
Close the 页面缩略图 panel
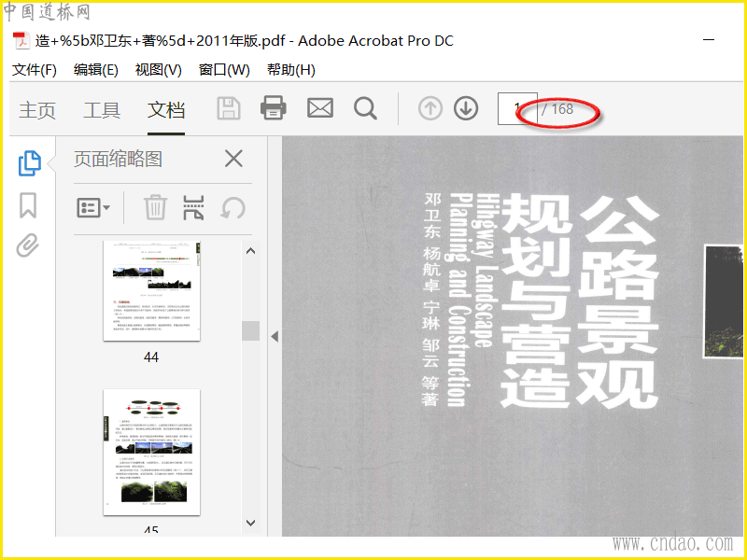click(233, 159)
